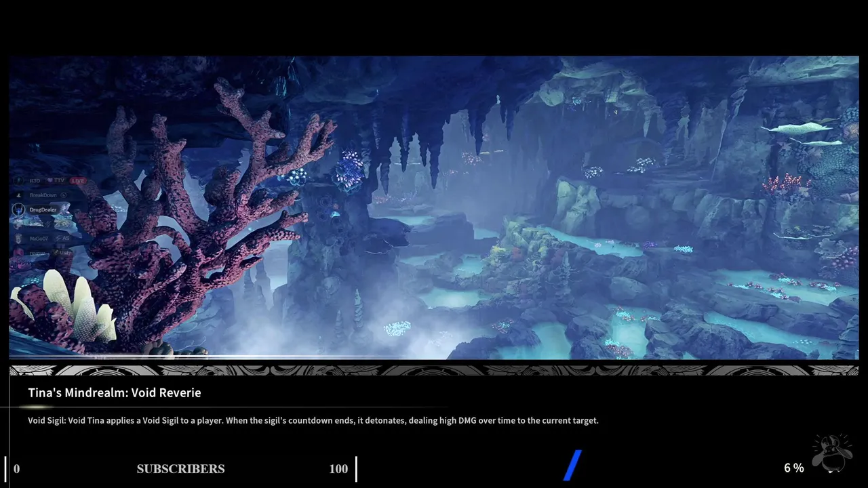Select the BreakDown name label
This screenshot has height=488, width=868.
(43, 195)
